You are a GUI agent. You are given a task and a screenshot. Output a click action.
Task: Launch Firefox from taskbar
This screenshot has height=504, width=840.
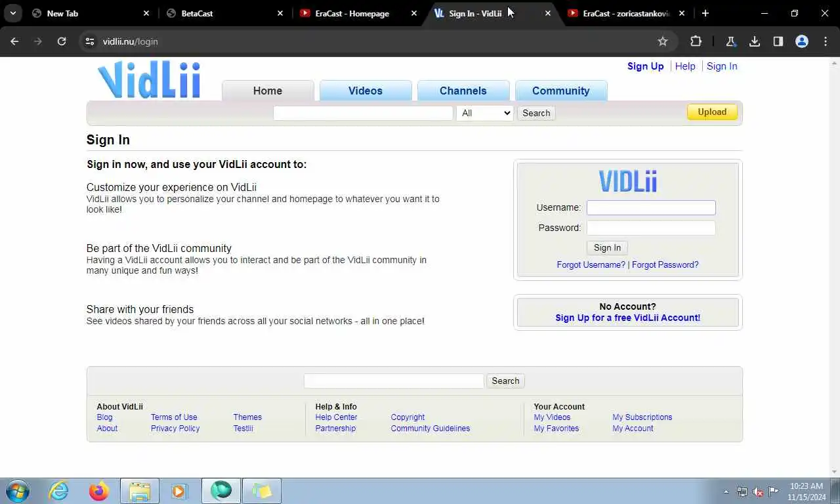(99, 491)
